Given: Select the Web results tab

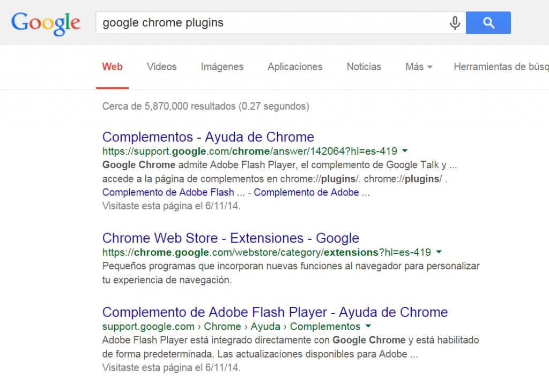Looking at the screenshot, I should tap(112, 66).
